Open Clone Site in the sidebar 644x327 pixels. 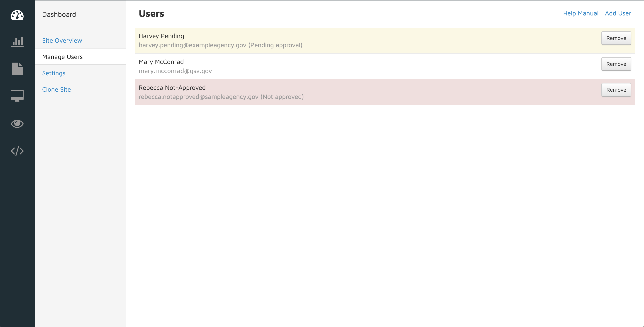click(56, 90)
